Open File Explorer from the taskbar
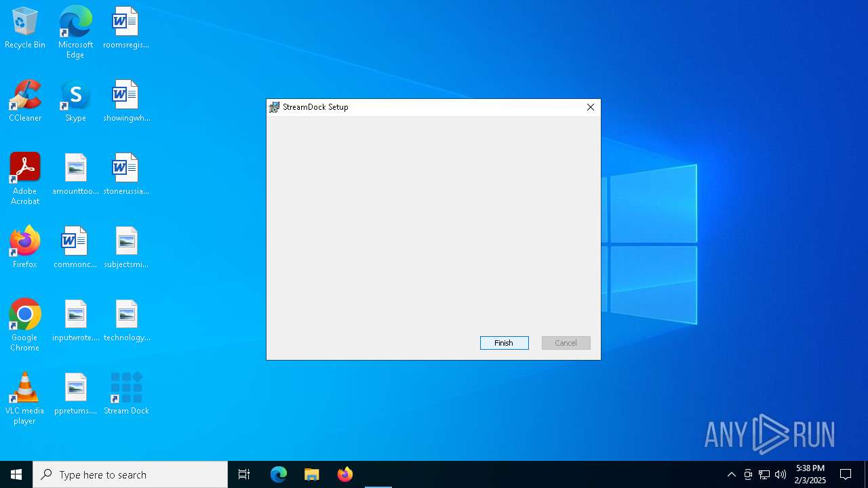 (x=312, y=474)
